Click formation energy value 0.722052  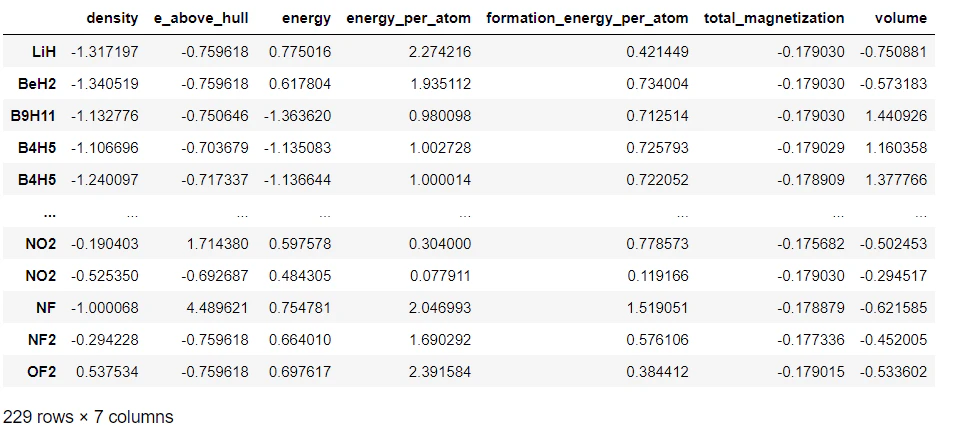point(658,180)
